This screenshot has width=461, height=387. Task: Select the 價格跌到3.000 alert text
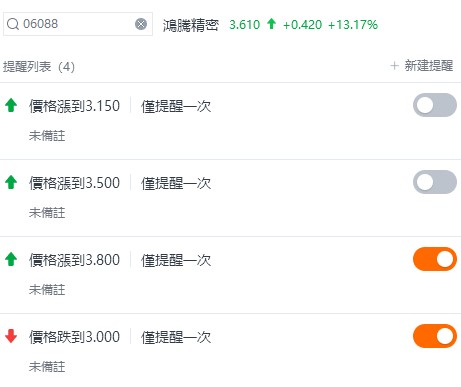tap(74, 337)
